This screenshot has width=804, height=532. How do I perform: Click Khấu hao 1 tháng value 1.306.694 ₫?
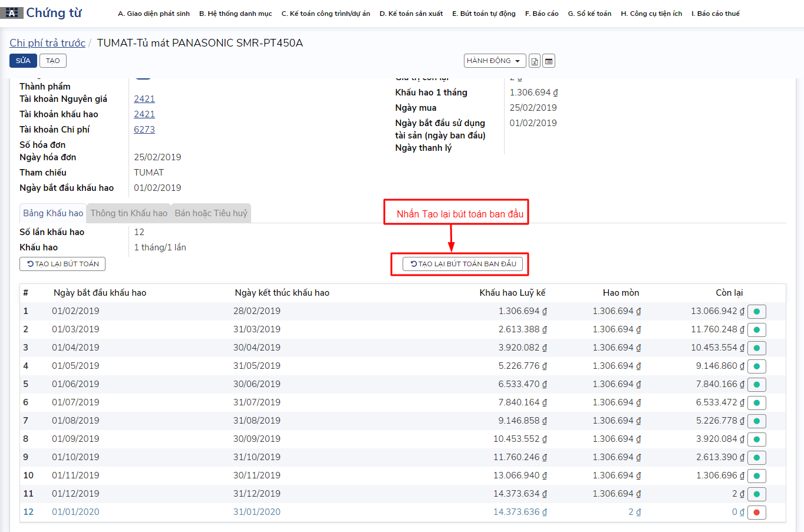coord(533,92)
